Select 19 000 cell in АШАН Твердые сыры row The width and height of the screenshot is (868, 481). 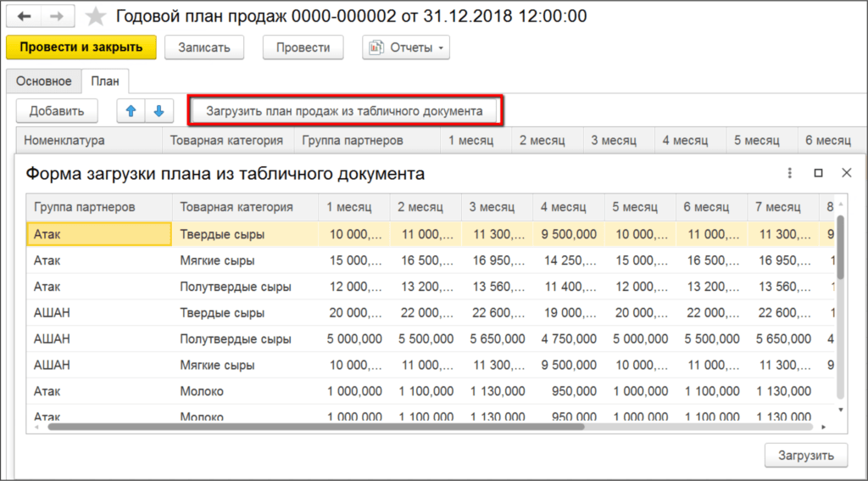coord(569,312)
